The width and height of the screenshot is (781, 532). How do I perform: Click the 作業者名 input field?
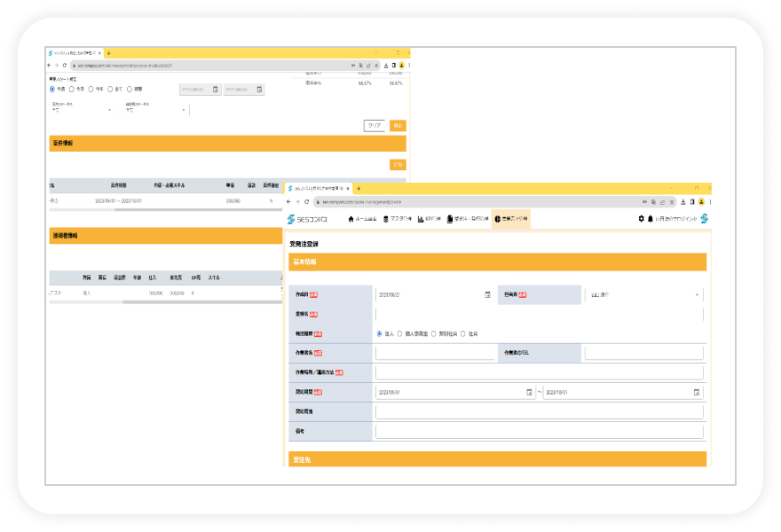pyautogui.click(x=436, y=353)
